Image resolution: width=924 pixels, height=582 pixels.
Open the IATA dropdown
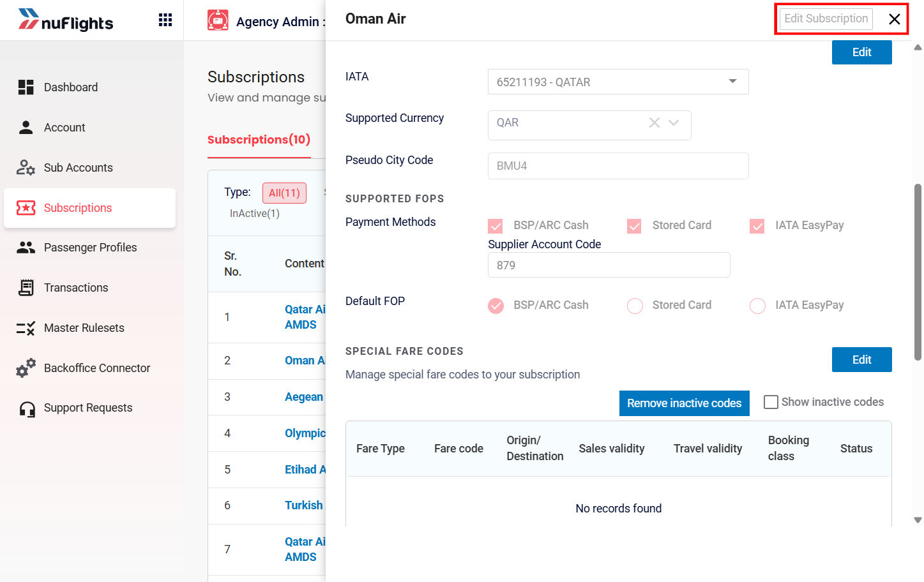coord(618,82)
